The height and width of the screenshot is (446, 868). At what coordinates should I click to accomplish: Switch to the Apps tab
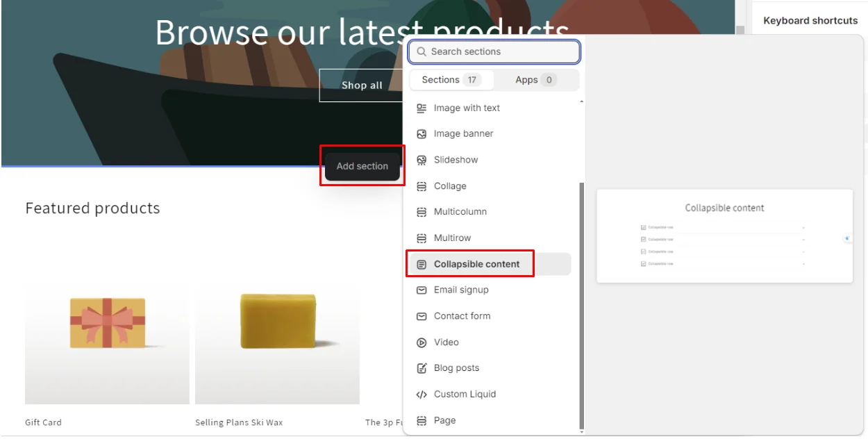pos(535,80)
